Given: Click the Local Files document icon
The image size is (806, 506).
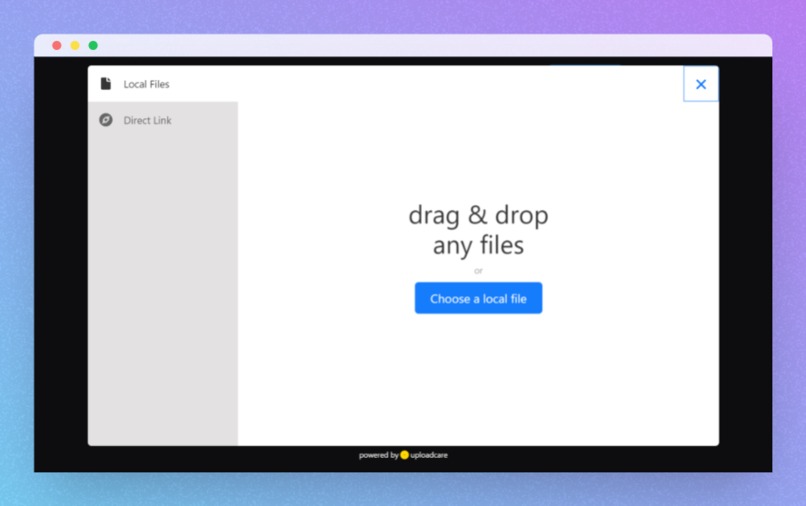Looking at the screenshot, I should click(x=105, y=84).
